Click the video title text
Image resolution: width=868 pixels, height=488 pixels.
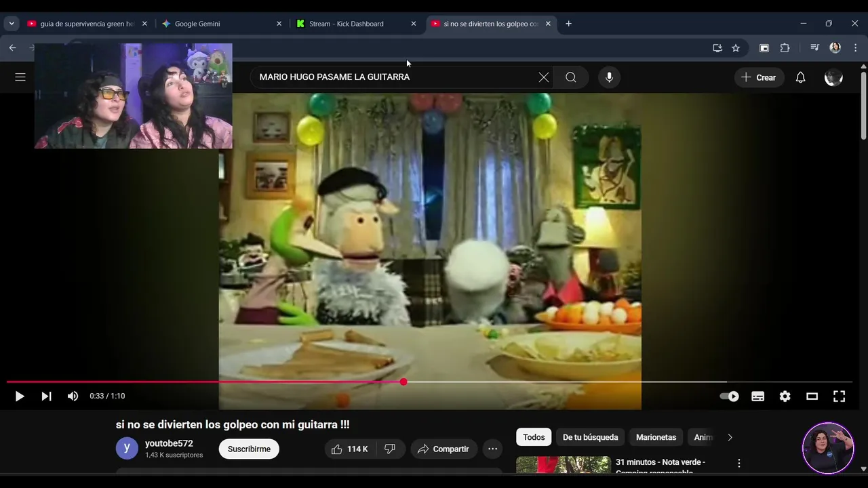pos(233,425)
